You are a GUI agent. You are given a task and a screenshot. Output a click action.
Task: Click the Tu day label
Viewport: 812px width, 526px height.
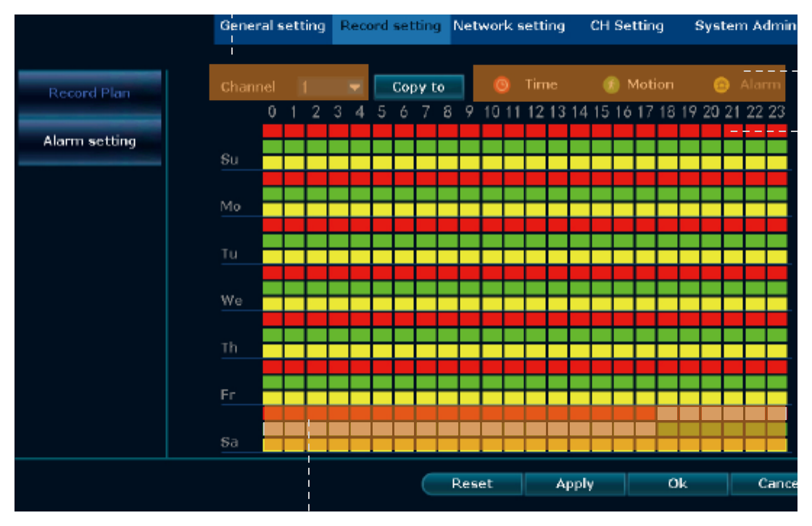tap(229, 253)
